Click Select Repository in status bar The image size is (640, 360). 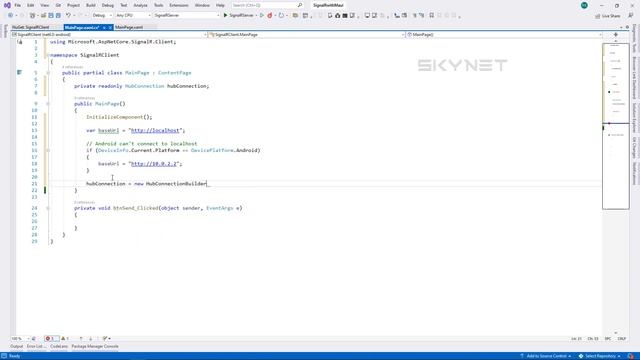(x=599, y=356)
